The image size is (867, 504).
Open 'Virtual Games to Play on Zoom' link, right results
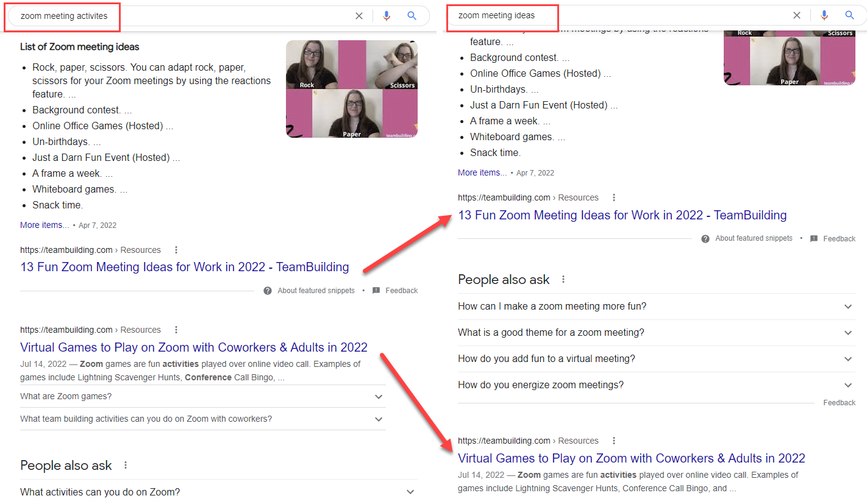click(x=632, y=458)
